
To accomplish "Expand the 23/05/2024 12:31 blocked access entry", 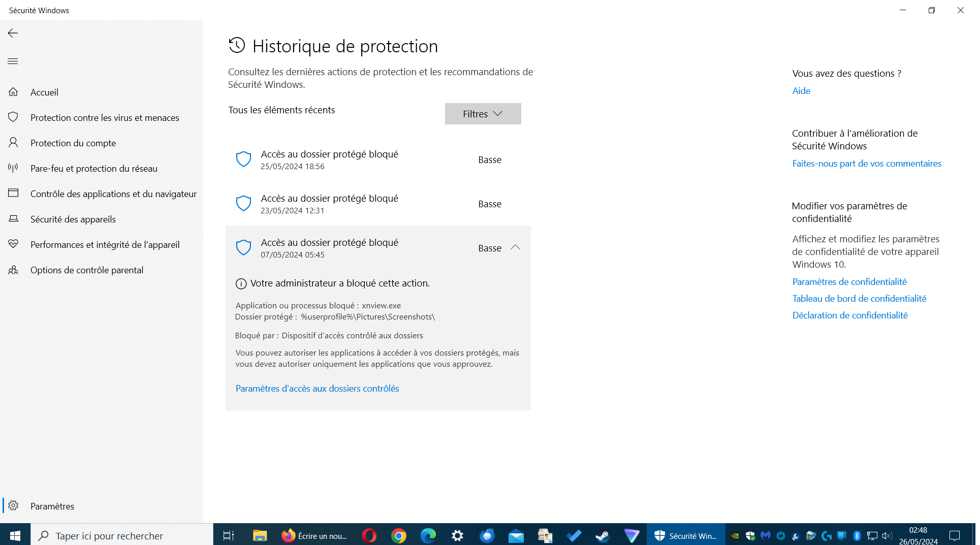I will [x=378, y=204].
